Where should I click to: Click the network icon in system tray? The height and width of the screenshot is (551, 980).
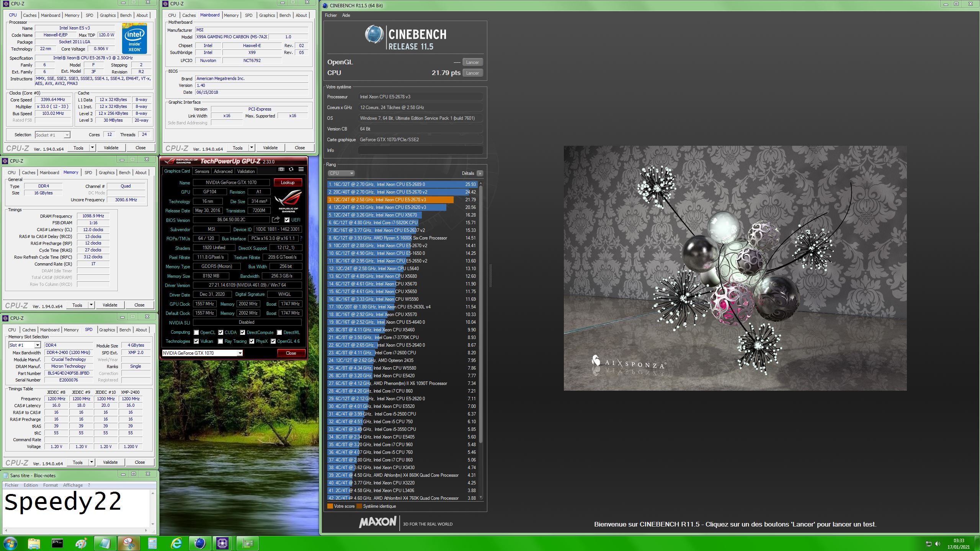928,544
